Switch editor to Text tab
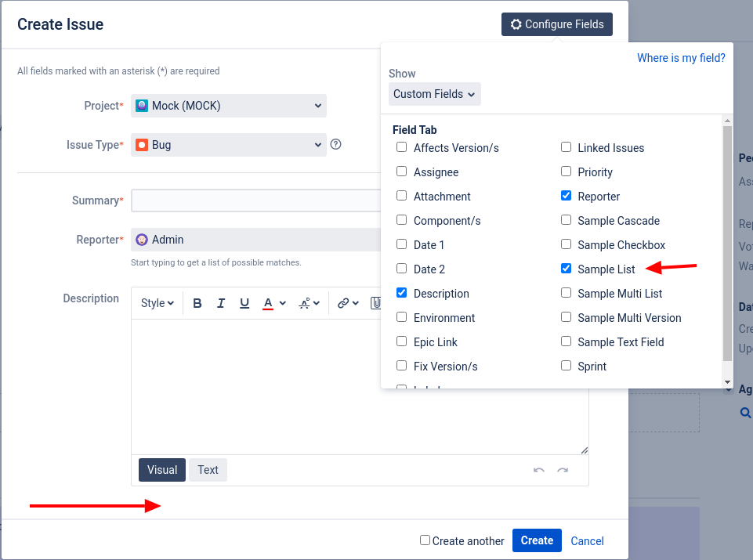This screenshot has width=753, height=560. 208,470
